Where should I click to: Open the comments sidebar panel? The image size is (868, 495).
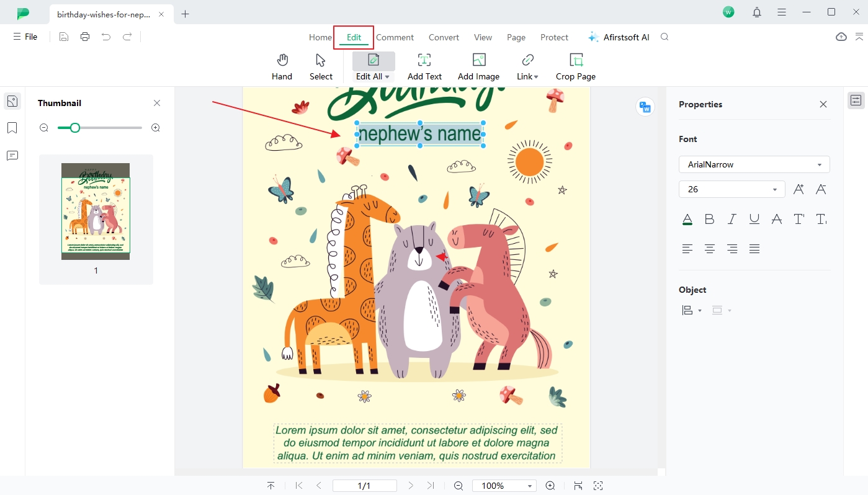12,155
